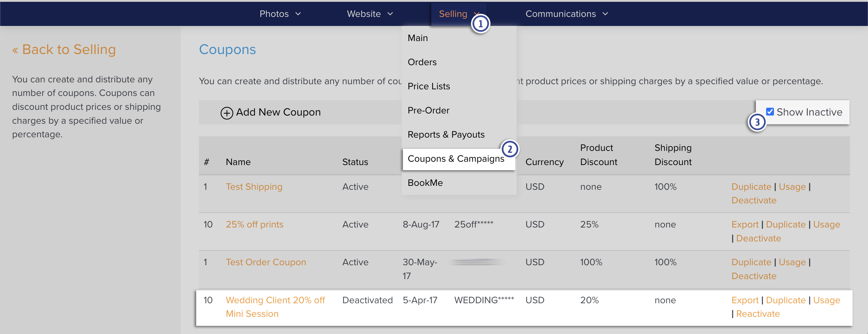Select BookMe from the Selling menu
Screen dimensions: 868x334
pos(425,183)
